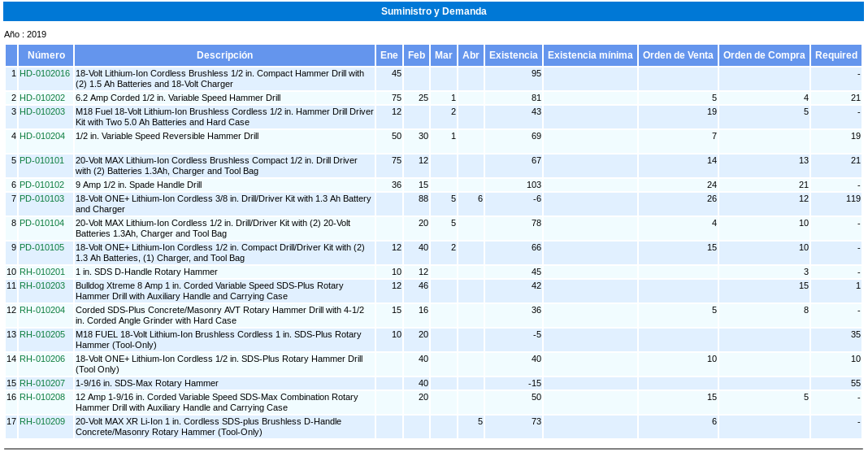Click Required value 55 for RH-010207
Image resolution: width=868 pixels, height=457 pixels.
pyautogui.click(x=856, y=383)
